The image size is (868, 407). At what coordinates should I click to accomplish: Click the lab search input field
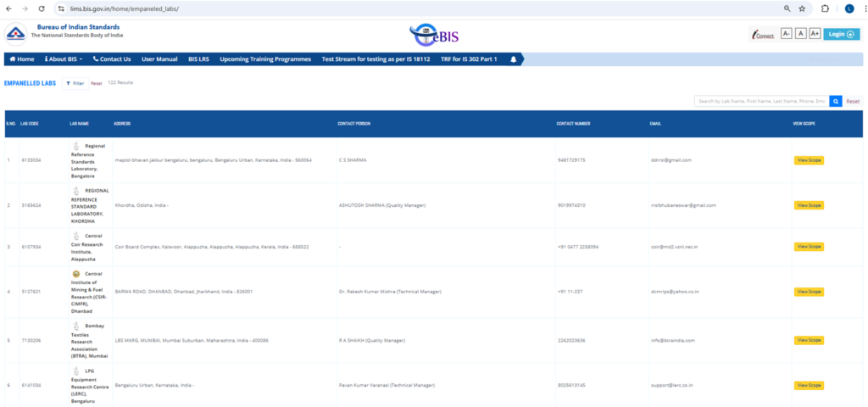coord(761,101)
